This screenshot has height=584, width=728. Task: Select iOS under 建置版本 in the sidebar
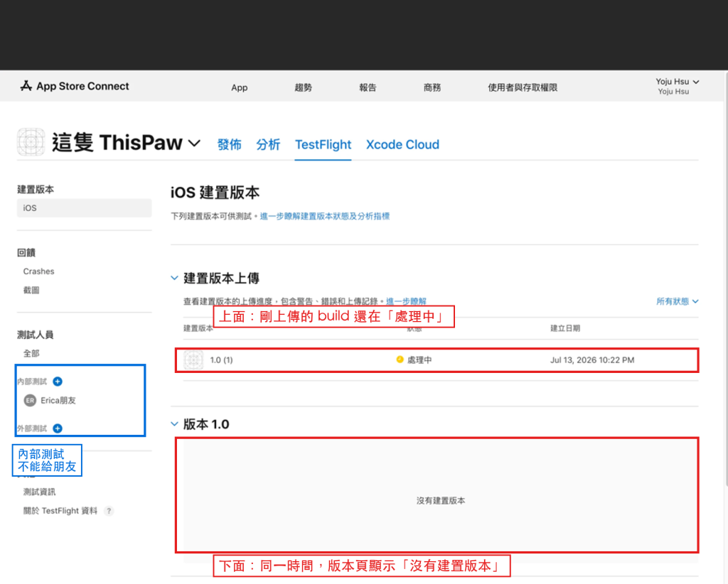pos(84,207)
